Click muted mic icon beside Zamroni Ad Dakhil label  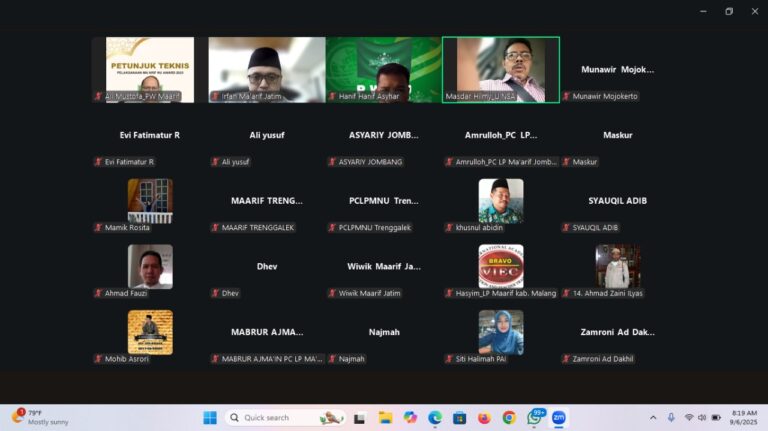566,359
